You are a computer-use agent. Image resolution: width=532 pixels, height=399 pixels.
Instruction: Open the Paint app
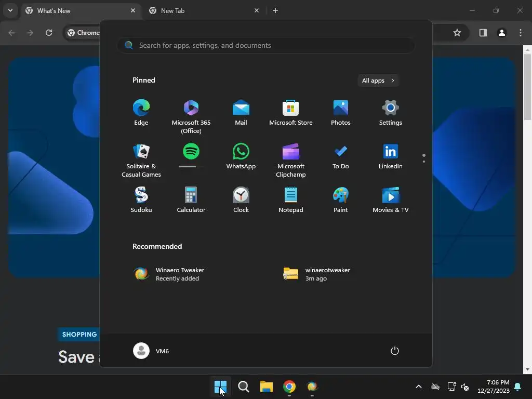click(341, 200)
